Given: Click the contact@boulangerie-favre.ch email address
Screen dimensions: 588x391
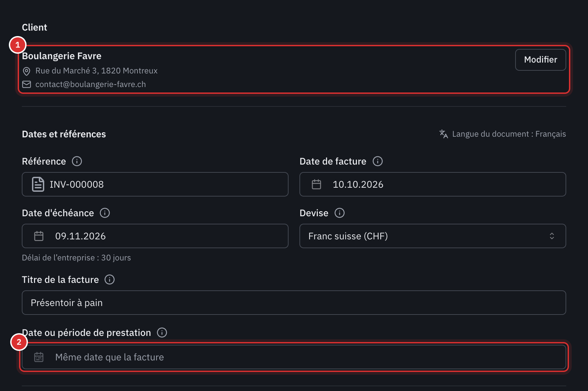Looking at the screenshot, I should tap(91, 84).
